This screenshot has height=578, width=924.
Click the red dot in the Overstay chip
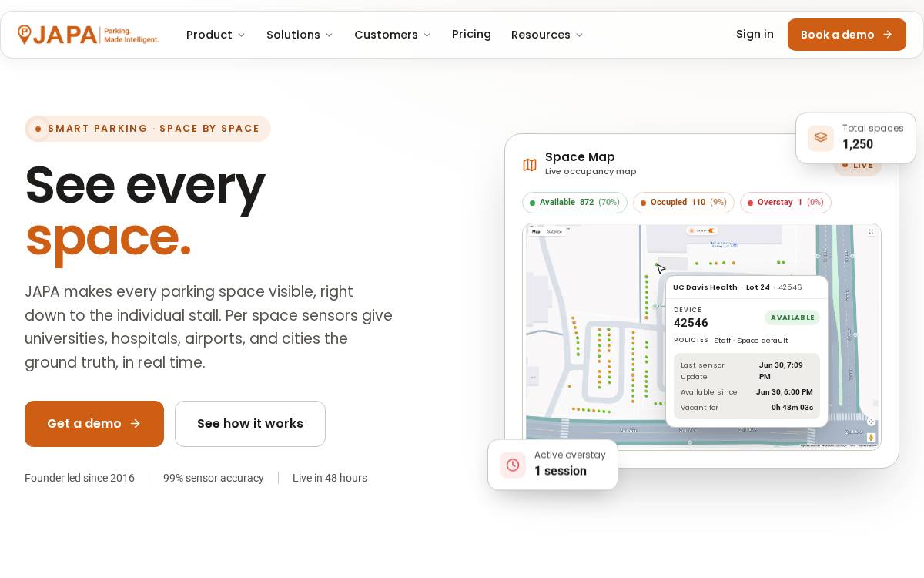click(750, 203)
